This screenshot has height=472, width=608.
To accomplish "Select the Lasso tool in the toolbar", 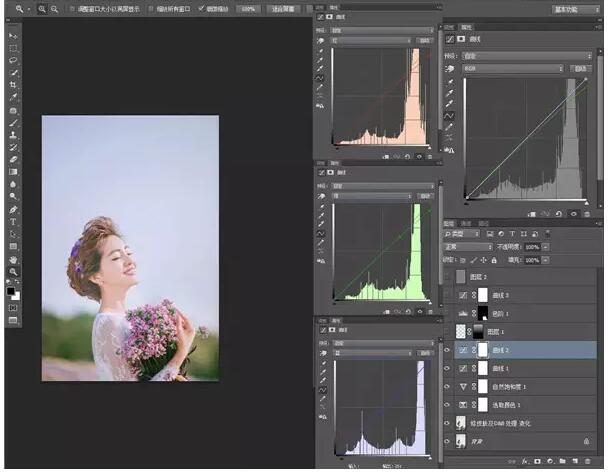I will 14,60.
